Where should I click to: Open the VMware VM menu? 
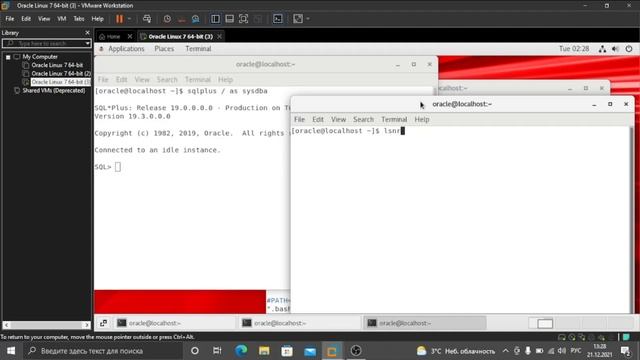point(62,19)
